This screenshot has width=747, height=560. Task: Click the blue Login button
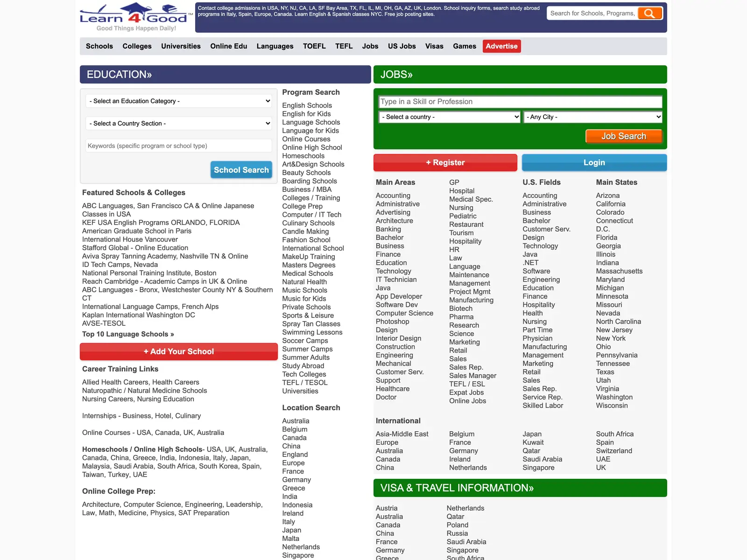coord(594,162)
